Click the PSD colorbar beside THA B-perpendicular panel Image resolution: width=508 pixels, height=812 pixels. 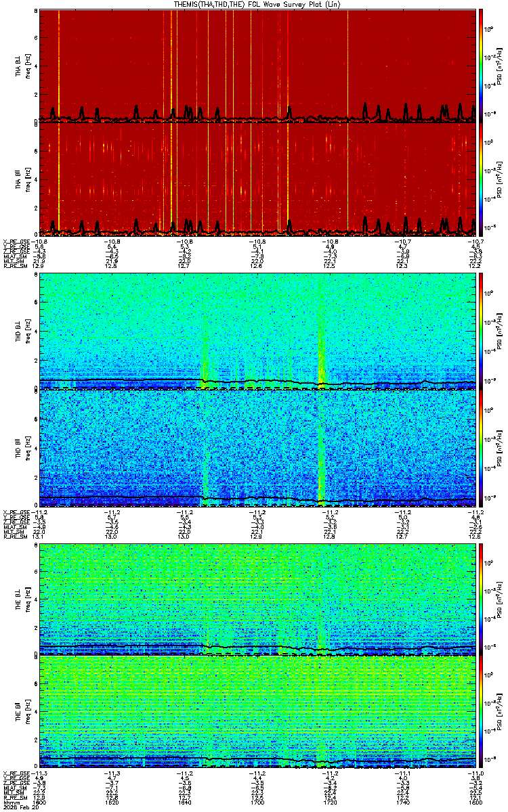pos(481,66)
